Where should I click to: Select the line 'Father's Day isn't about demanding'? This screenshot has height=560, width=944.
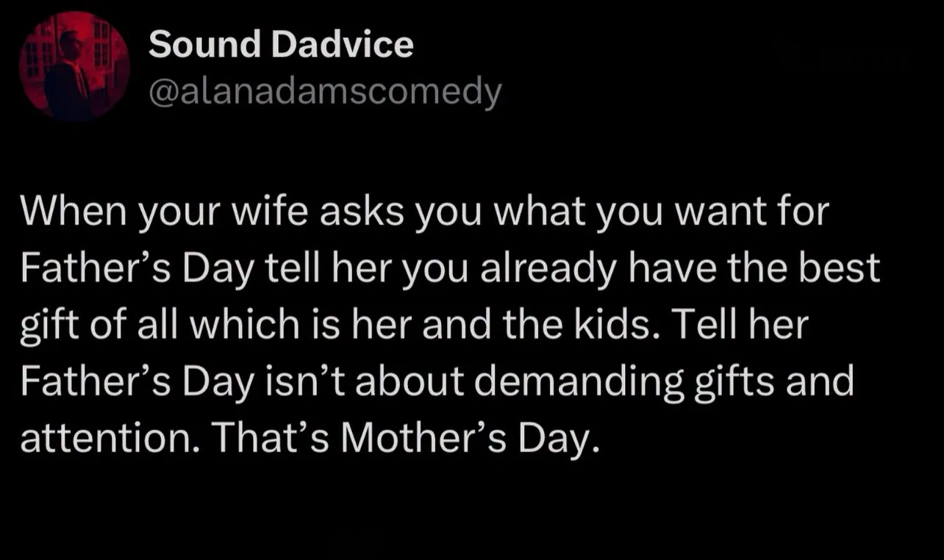pos(437,381)
